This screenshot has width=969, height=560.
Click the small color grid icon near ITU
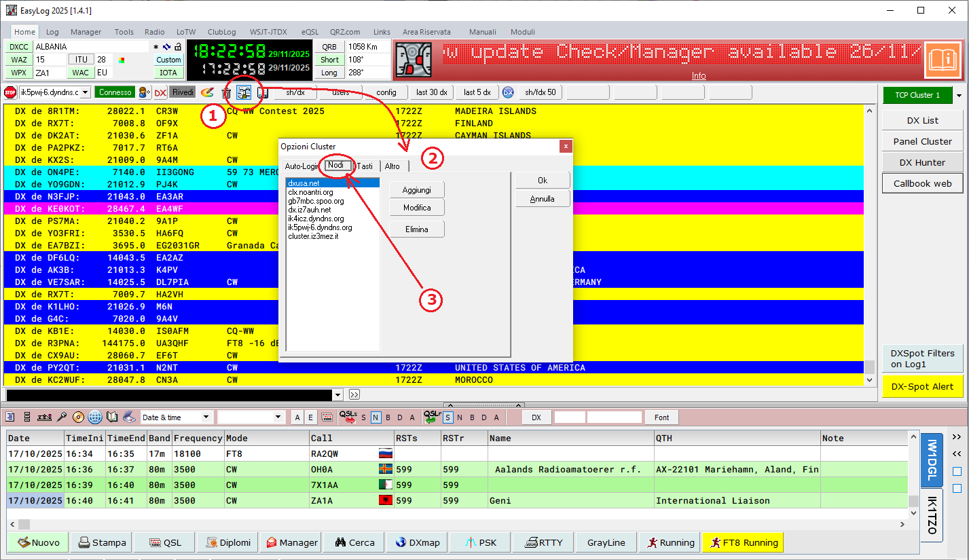[x=122, y=60]
